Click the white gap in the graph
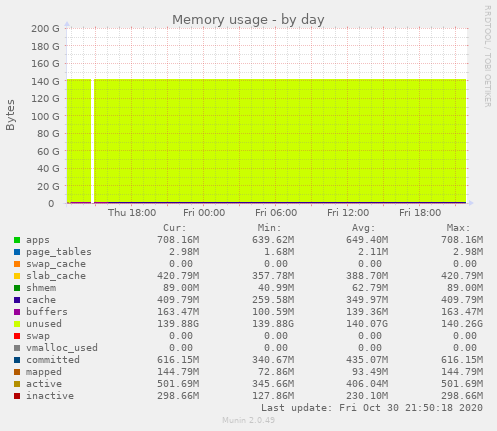This screenshot has width=497, height=431. coord(93,141)
